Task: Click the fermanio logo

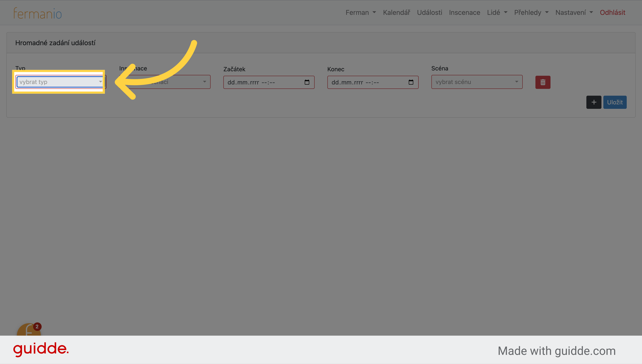Action: 38,14
